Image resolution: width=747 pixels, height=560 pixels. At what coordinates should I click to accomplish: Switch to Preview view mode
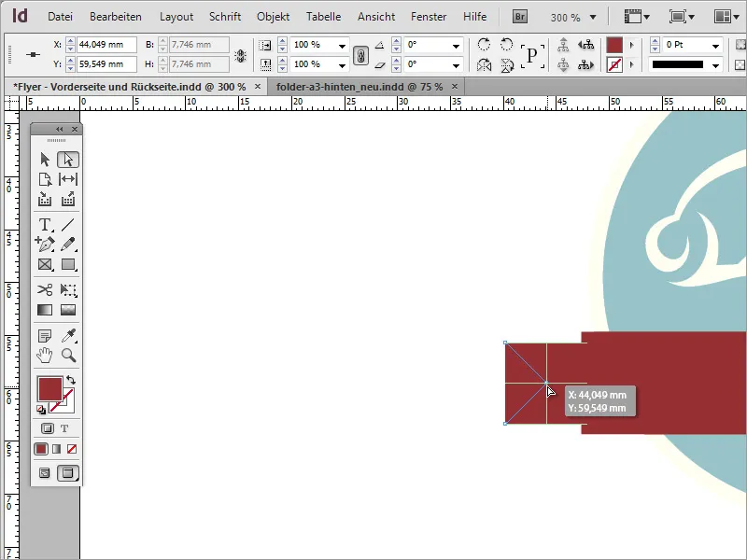pos(68,473)
